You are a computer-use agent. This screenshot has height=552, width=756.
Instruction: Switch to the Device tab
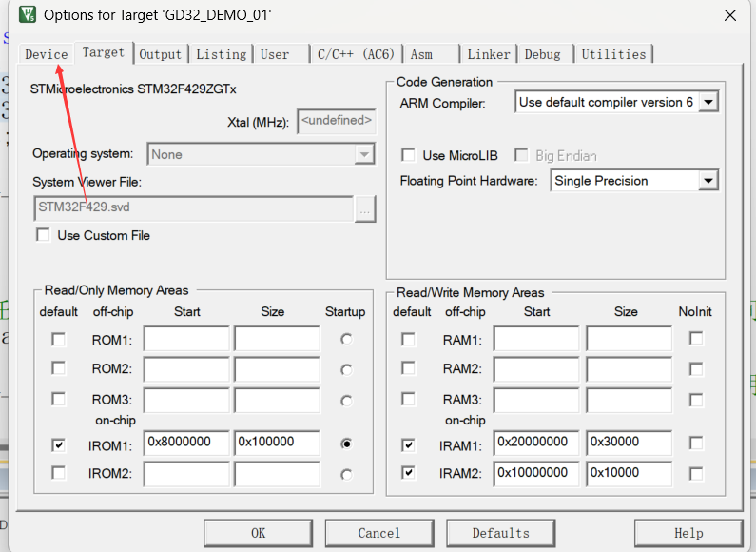[47, 54]
